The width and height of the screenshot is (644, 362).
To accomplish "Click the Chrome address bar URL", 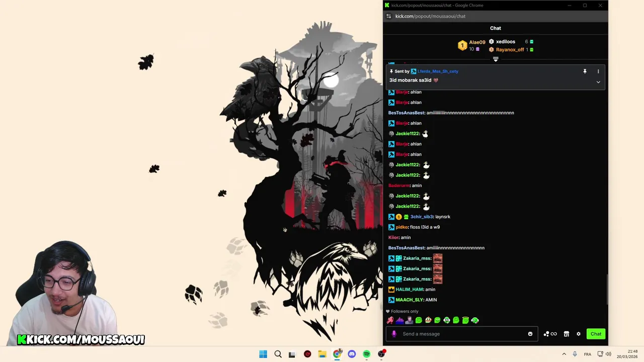I will pyautogui.click(x=430, y=16).
